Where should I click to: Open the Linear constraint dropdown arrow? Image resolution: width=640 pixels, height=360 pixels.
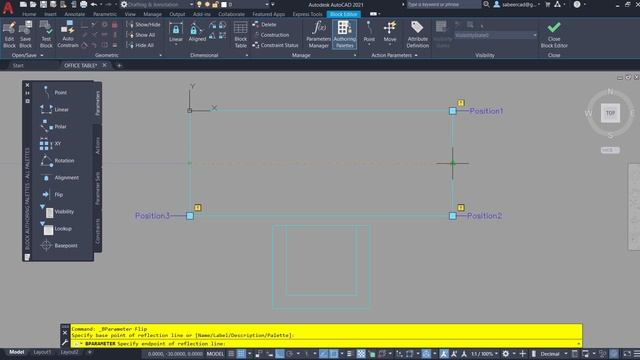point(176,44)
